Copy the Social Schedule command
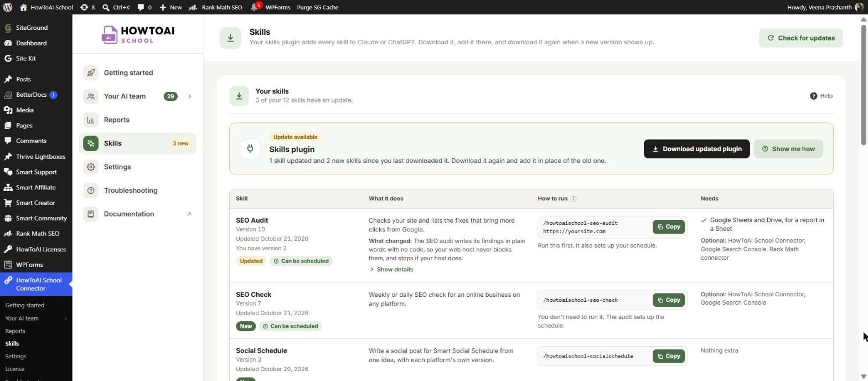Image resolution: width=868 pixels, height=381 pixels. pyautogui.click(x=668, y=356)
